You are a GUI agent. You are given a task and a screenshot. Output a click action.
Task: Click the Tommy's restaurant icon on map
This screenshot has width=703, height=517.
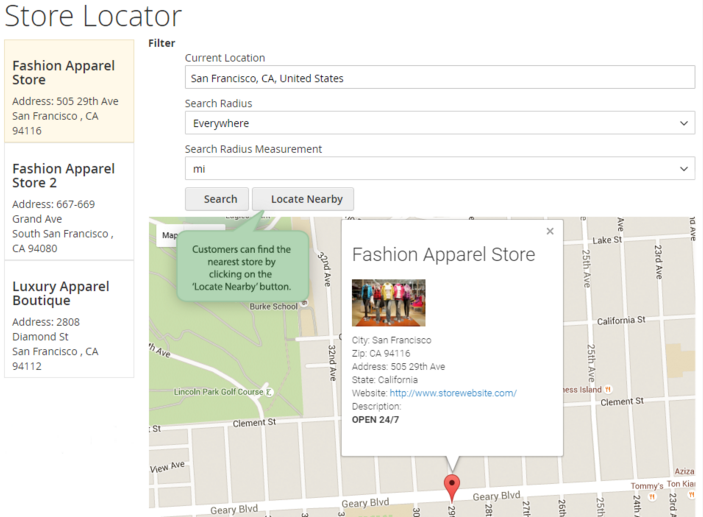click(x=652, y=495)
